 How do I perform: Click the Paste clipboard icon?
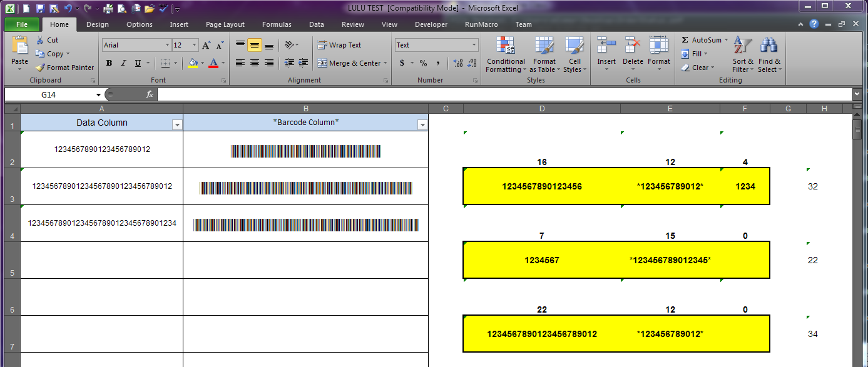(20, 46)
